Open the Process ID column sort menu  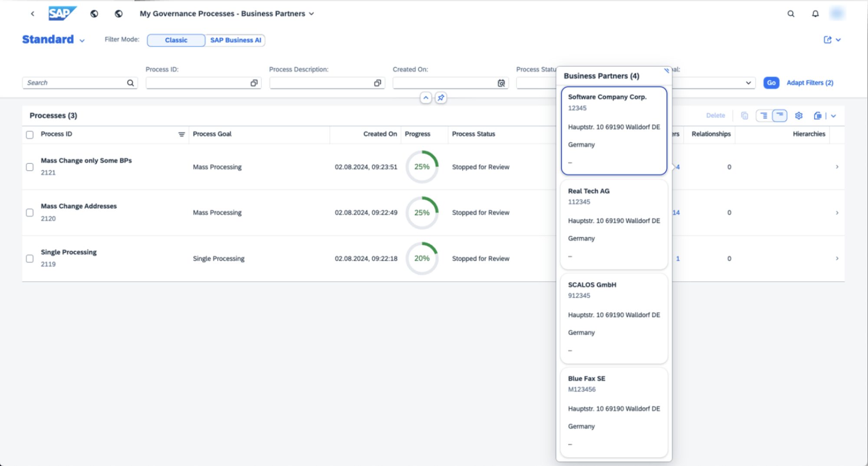[181, 135]
